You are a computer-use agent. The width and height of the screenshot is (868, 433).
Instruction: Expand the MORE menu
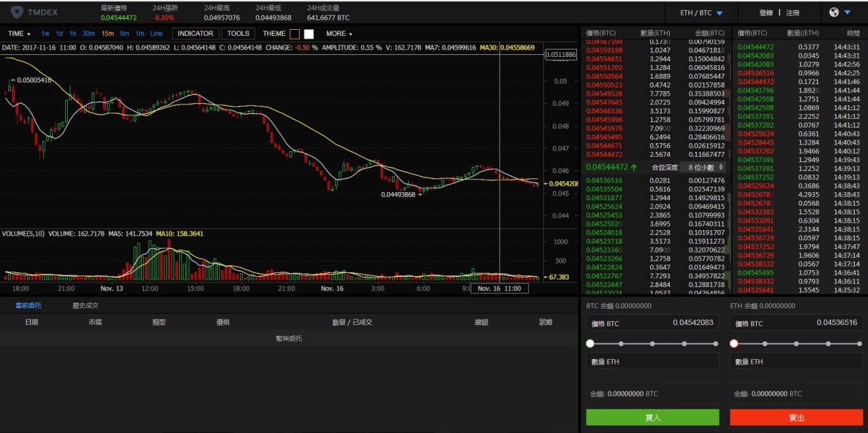point(339,33)
